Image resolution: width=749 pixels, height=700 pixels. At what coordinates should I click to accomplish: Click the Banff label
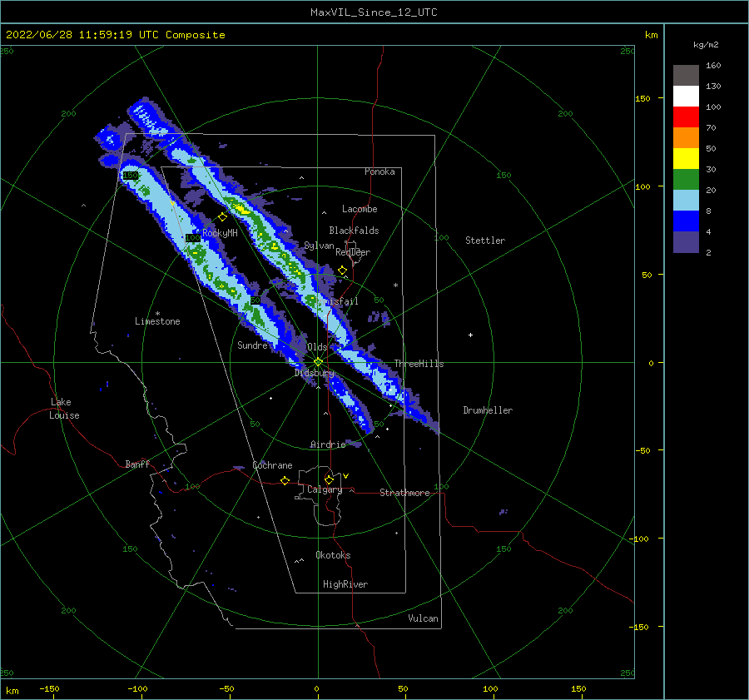[x=137, y=464]
